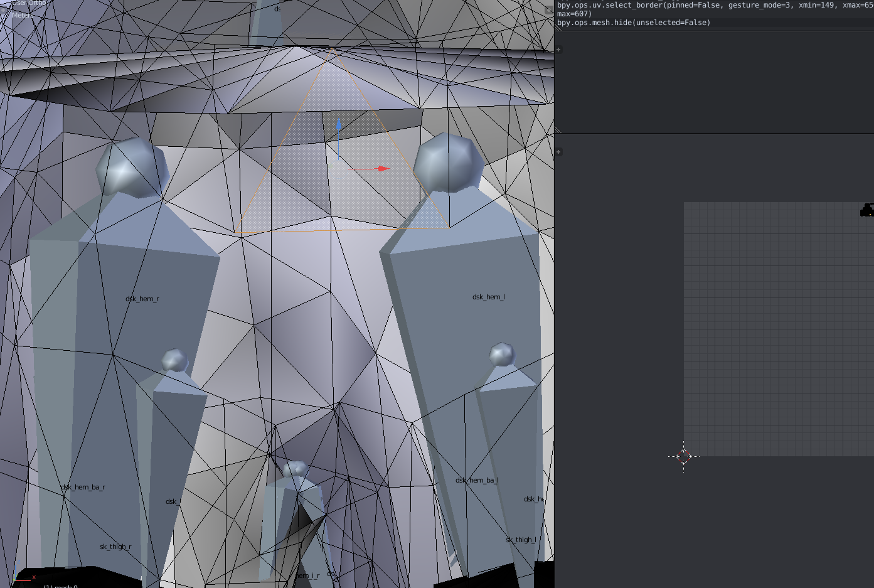
Task: Expand the 3D viewport properties region plus
Action: pos(550,10)
